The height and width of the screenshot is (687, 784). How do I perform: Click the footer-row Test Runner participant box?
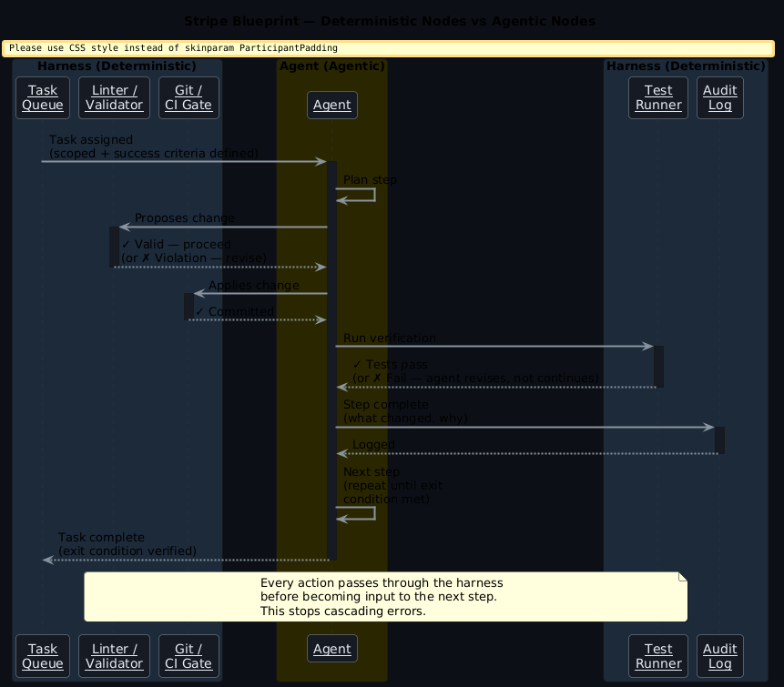[x=658, y=656]
